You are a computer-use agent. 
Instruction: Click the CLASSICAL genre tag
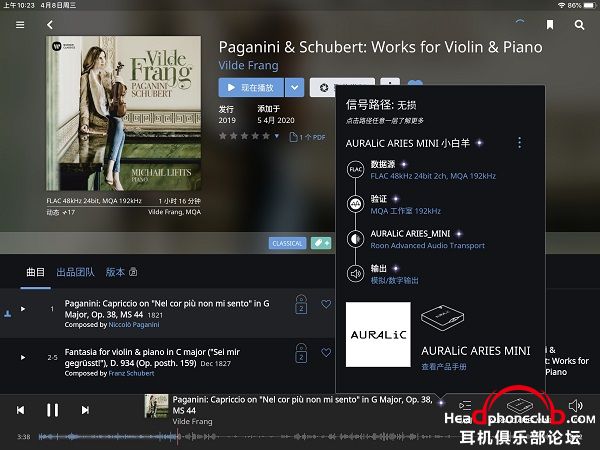287,243
